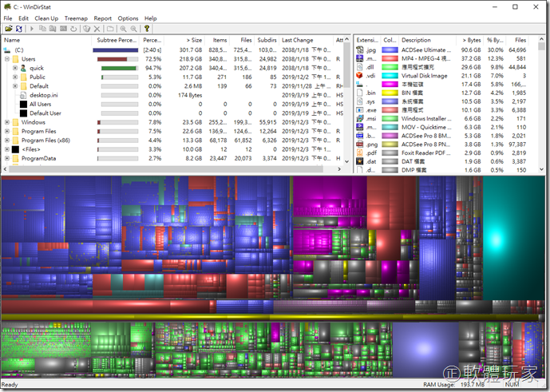
Task: Click the quick user folder icon
Action: (23, 68)
